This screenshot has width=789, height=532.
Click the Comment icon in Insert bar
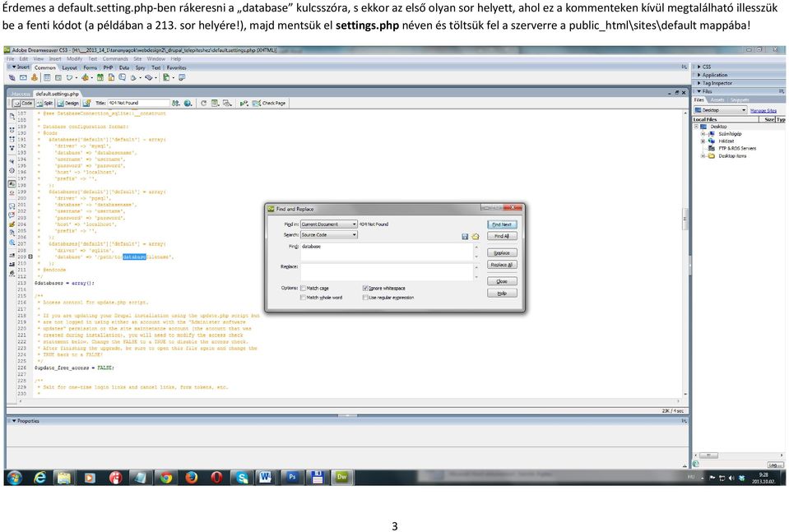pos(123,77)
